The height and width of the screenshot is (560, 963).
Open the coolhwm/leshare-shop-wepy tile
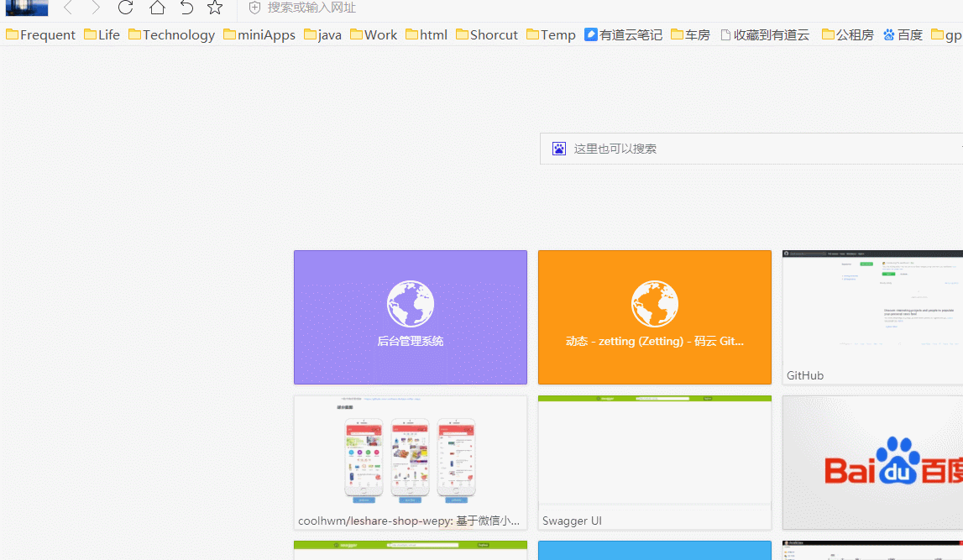coord(411,463)
